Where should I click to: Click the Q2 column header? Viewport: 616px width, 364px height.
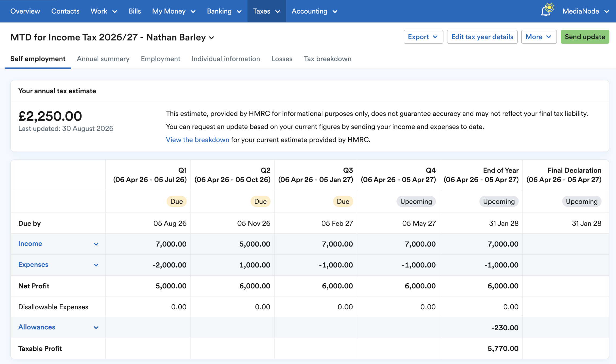[232, 175]
